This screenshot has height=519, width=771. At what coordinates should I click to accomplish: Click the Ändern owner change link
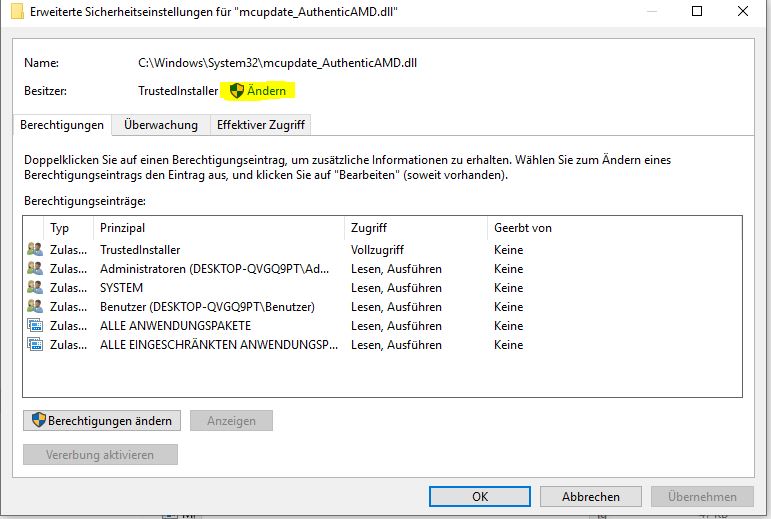tap(266, 91)
